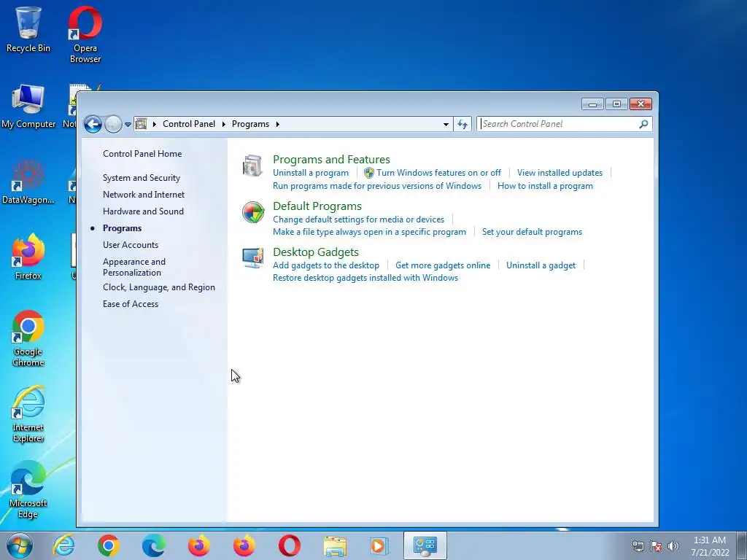This screenshot has width=747, height=560.
Task: Select Programs in the sidebar
Action: pos(122,228)
